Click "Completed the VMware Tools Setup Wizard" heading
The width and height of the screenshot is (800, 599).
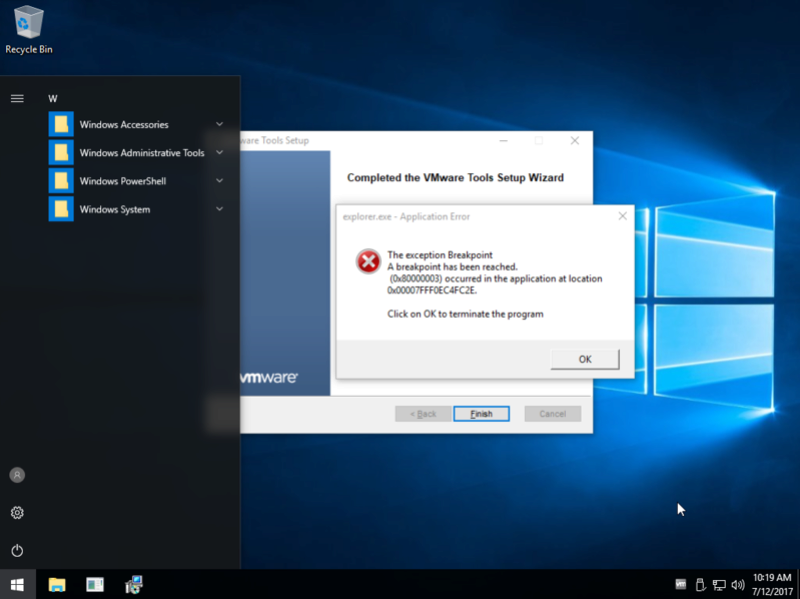(455, 178)
